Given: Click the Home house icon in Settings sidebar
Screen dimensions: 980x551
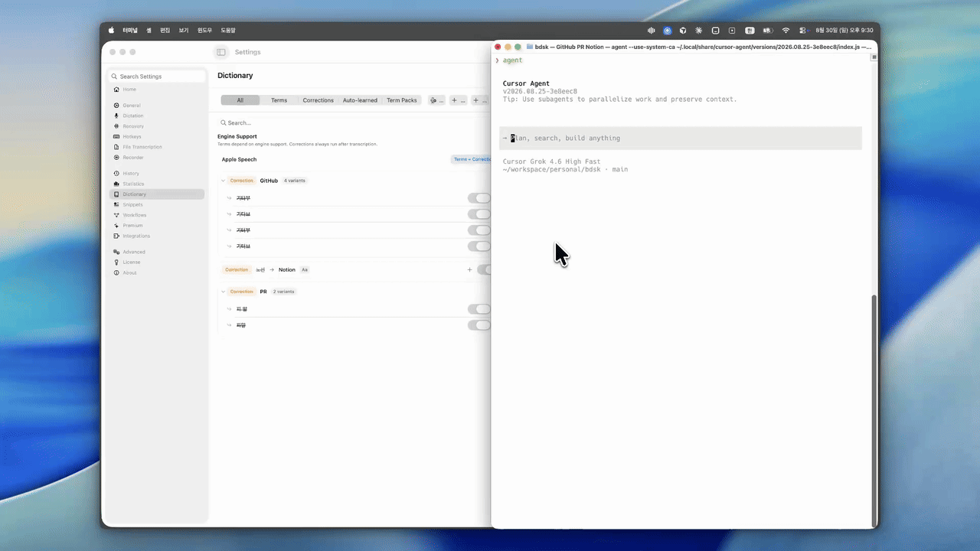Looking at the screenshot, I should pyautogui.click(x=116, y=90).
